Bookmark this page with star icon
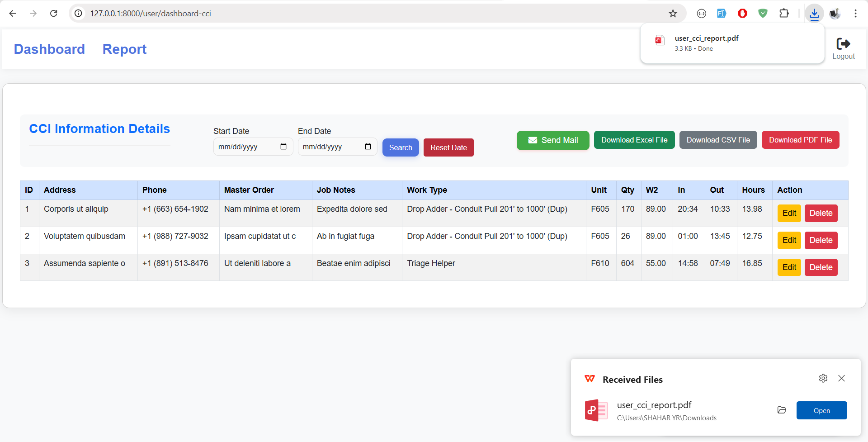The height and width of the screenshot is (442, 868). pyautogui.click(x=673, y=14)
